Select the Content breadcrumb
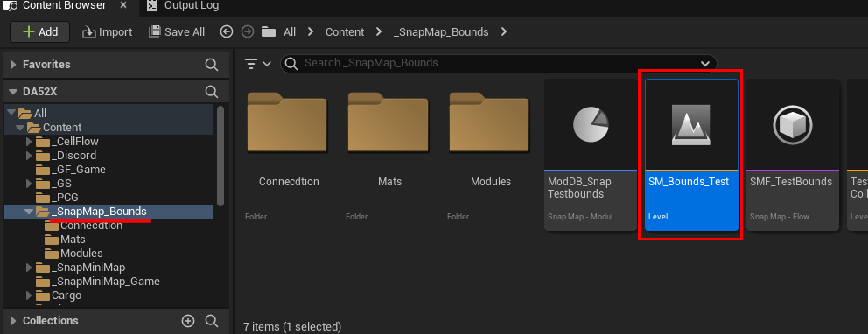The image size is (868, 334). [x=345, y=32]
